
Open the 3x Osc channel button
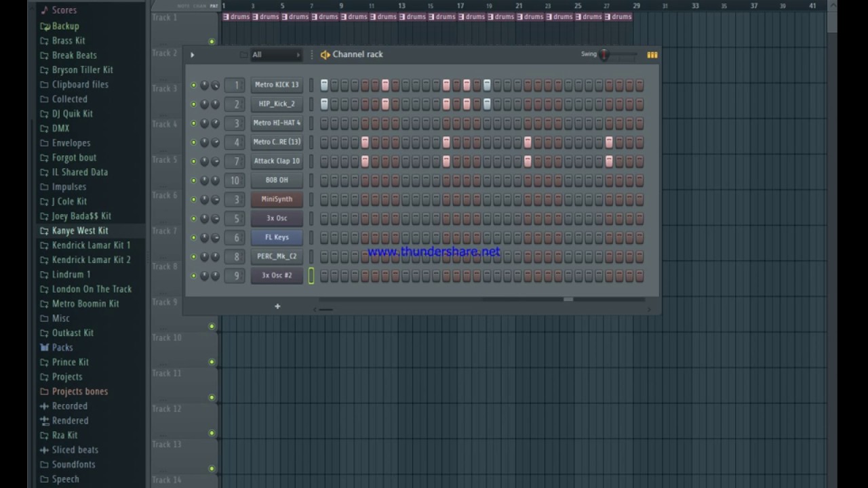click(277, 218)
